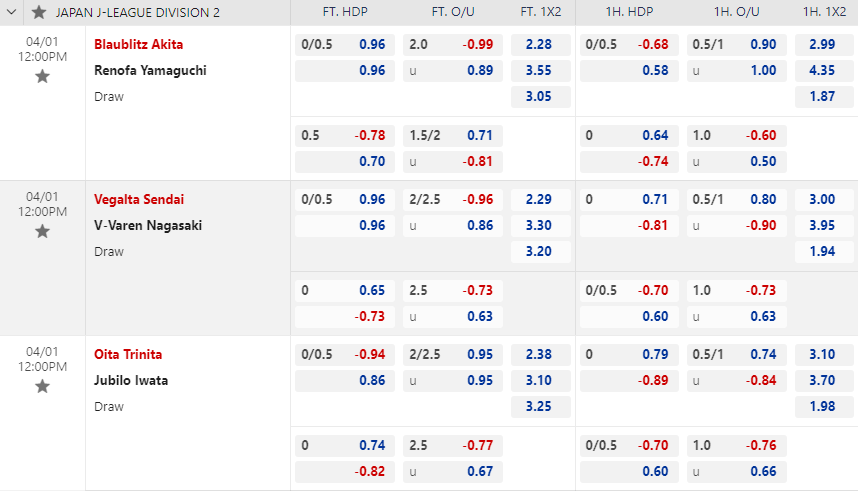Pick Nagasaki 1H handicap 0/0.5 odds 0.60

pyautogui.click(x=629, y=316)
